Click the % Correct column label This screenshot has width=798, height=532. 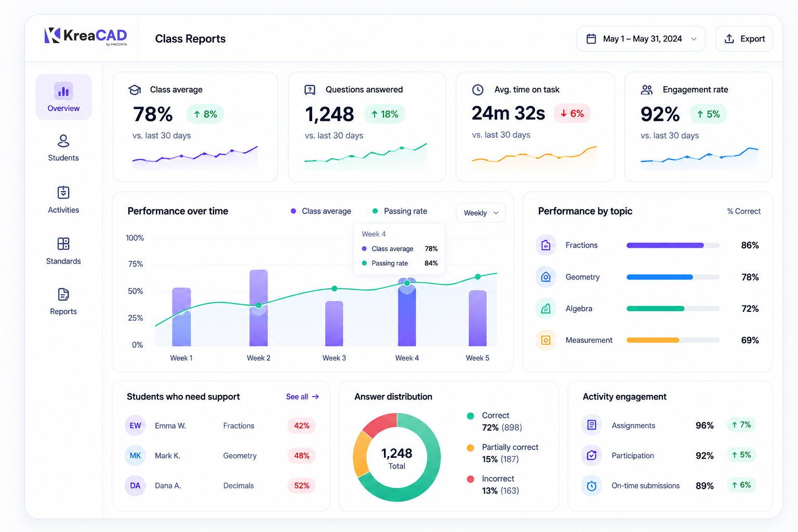[743, 211]
